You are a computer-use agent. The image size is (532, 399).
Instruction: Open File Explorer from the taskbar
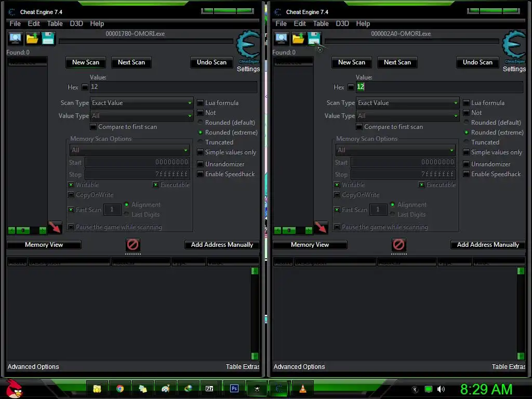pos(97,389)
